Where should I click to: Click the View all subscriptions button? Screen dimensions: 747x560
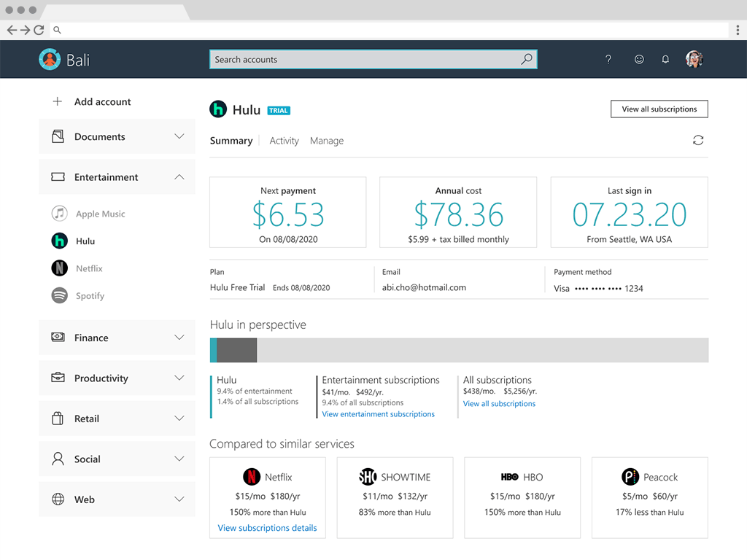(x=659, y=109)
